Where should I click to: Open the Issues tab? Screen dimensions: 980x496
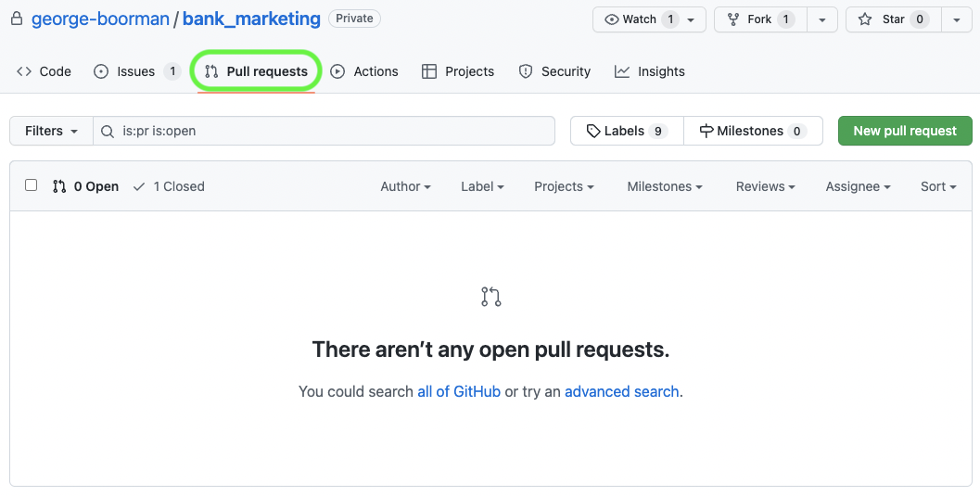click(x=136, y=71)
